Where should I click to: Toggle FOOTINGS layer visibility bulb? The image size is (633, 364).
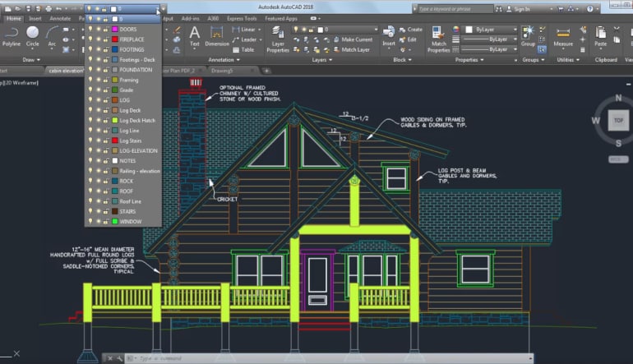[90, 49]
